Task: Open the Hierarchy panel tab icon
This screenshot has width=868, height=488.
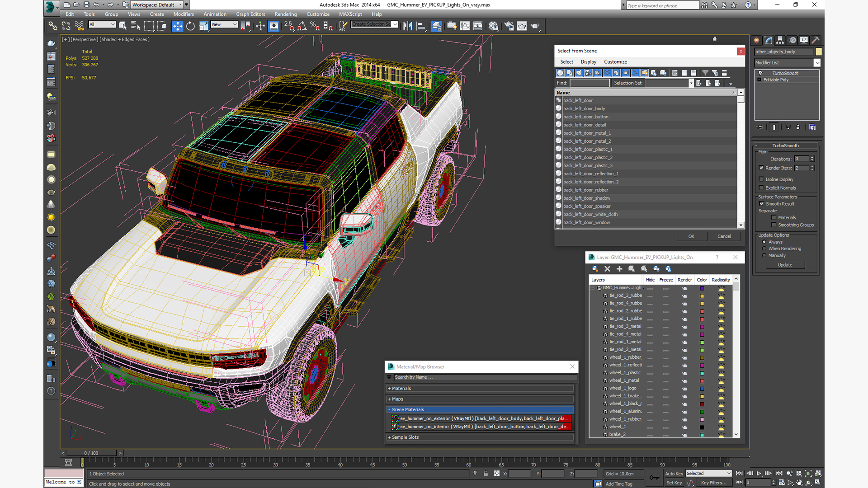Action: point(780,40)
